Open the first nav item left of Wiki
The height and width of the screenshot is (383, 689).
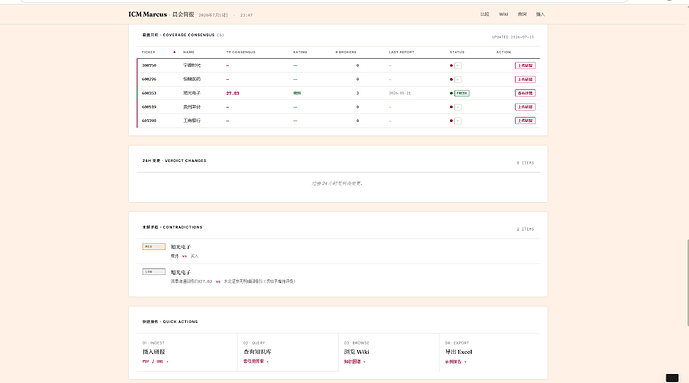point(485,14)
